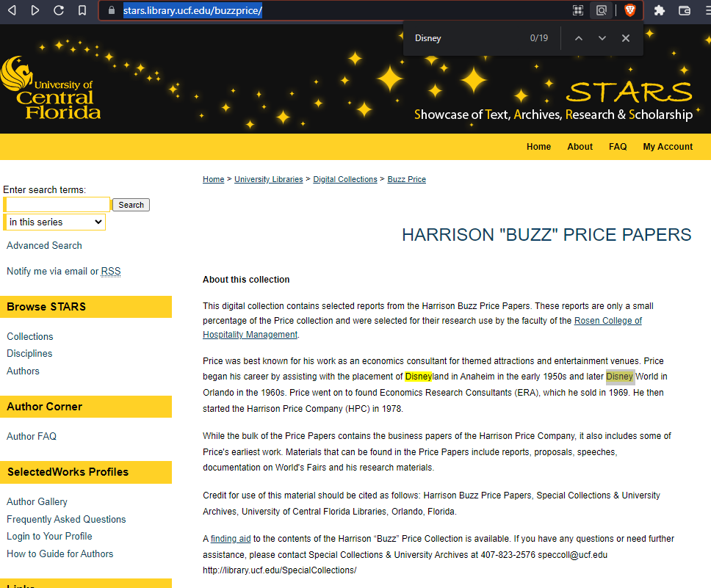Reload the current page
This screenshot has height=588, width=711.
coord(59,10)
